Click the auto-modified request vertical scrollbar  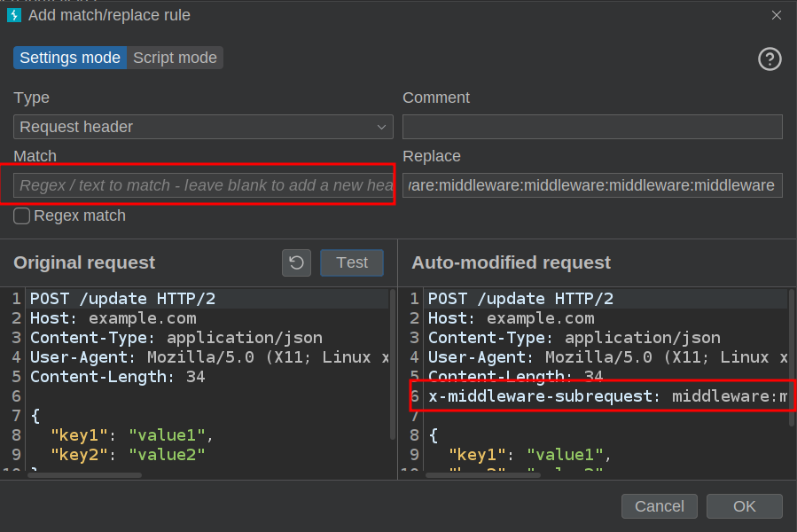(791, 355)
